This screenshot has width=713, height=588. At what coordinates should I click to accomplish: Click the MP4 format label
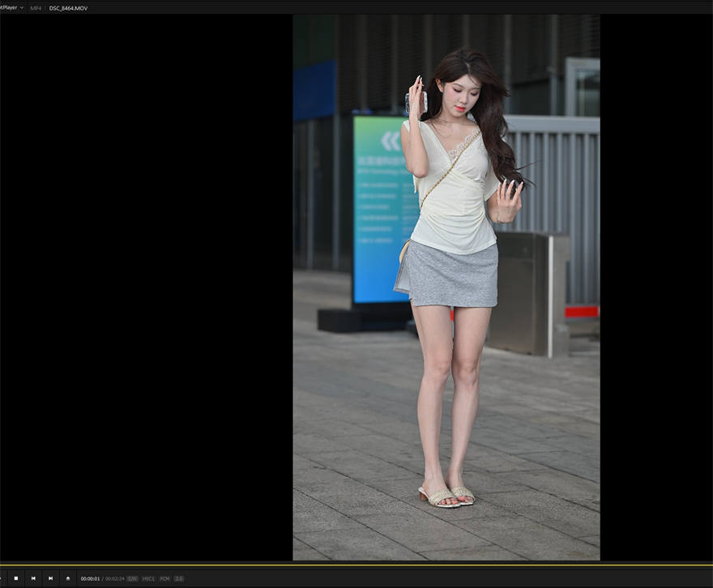coord(36,8)
